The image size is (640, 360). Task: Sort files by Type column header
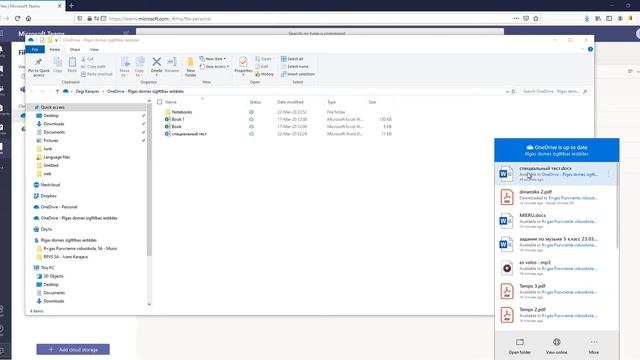click(x=331, y=102)
